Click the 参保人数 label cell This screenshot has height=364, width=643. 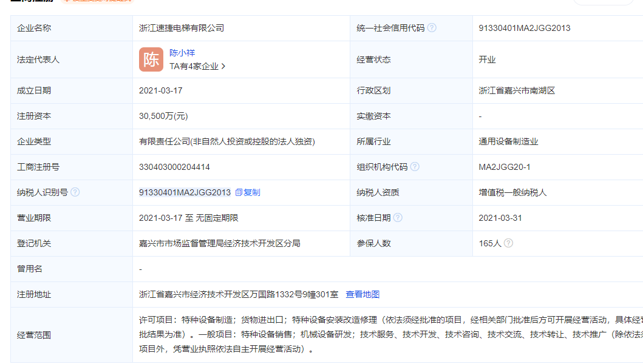pyautogui.click(x=411, y=243)
